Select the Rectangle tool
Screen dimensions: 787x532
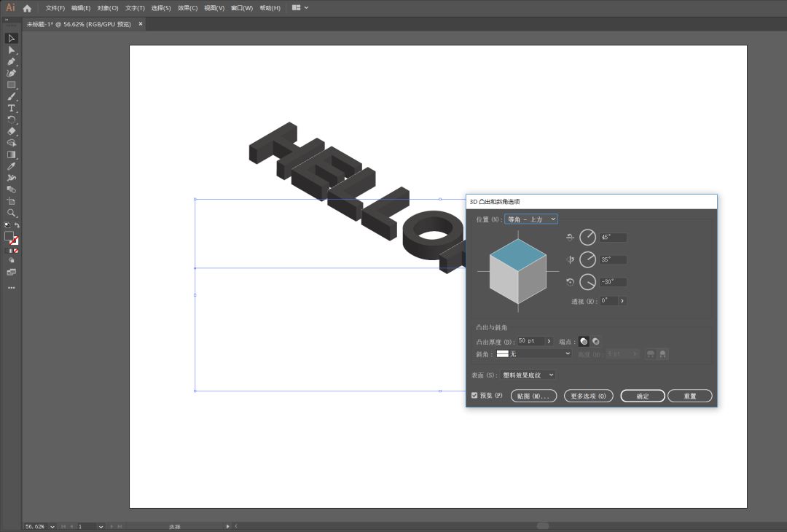tap(11, 85)
